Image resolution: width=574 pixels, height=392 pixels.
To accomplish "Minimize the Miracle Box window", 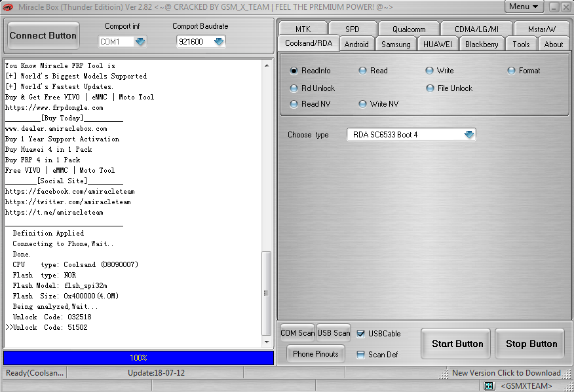I will tap(554, 7).
